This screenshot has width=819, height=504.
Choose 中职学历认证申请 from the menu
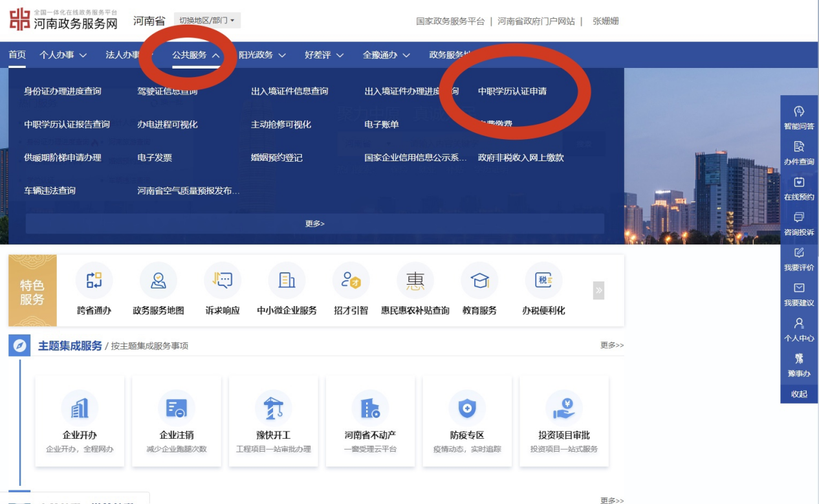click(512, 91)
